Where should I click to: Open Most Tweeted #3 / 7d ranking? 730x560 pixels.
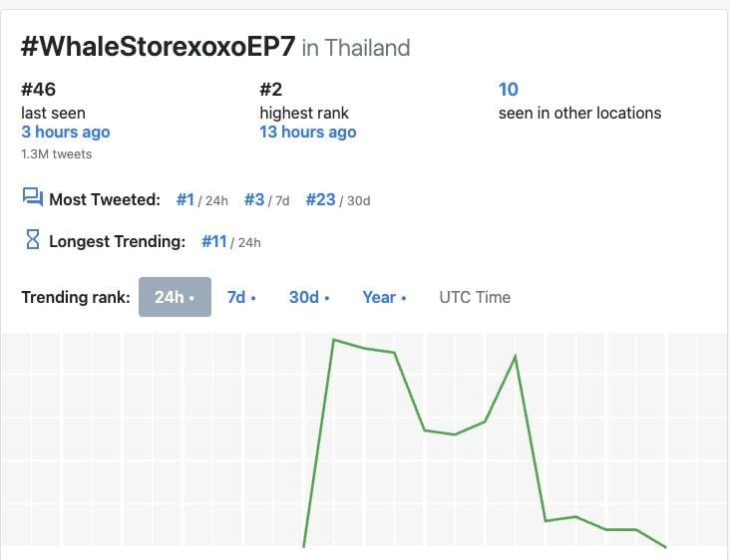266,200
